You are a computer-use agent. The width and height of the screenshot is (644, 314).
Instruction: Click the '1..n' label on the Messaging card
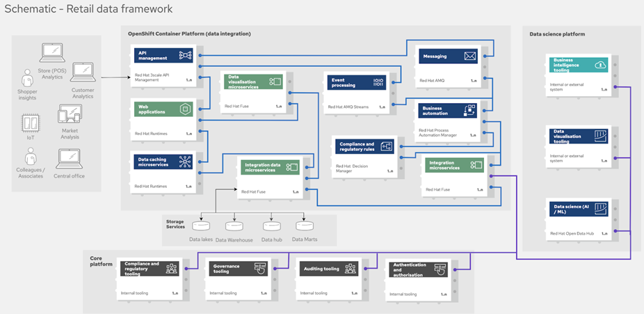coord(474,81)
